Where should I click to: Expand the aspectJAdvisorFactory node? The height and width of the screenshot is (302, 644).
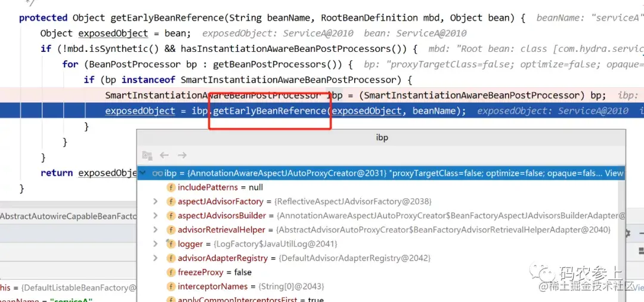click(x=155, y=202)
